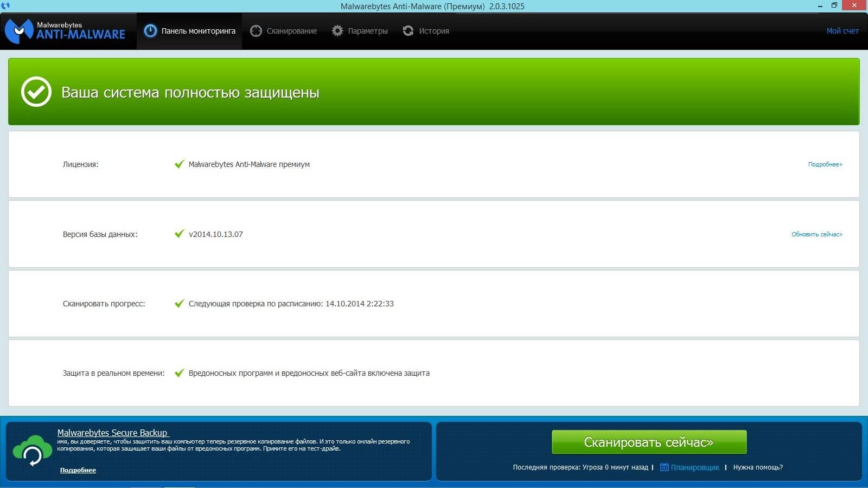Open the Планировщик link
The height and width of the screenshot is (488, 868).
click(x=695, y=467)
